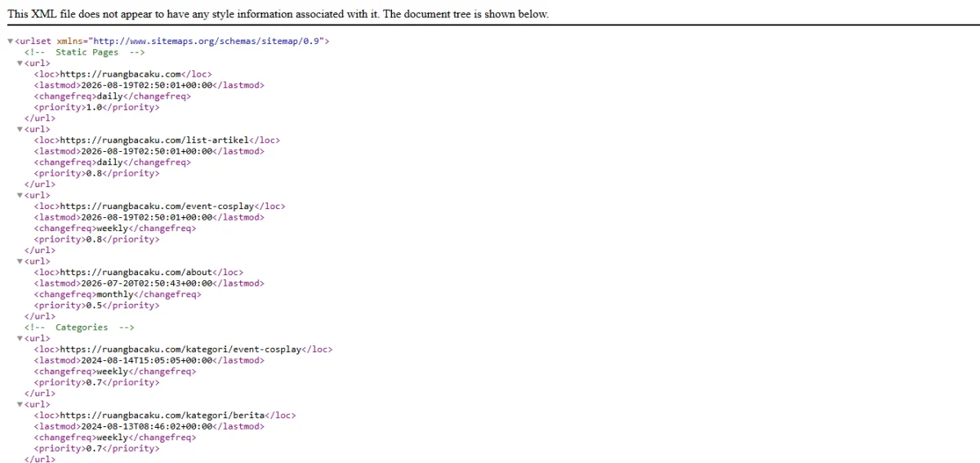Click lastmod value 2024-08-14T15:05:05+00:00

pyautogui.click(x=147, y=360)
